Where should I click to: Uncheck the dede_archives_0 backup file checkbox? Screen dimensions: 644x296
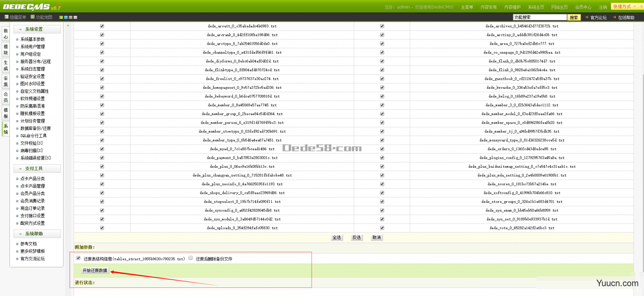point(382,26)
